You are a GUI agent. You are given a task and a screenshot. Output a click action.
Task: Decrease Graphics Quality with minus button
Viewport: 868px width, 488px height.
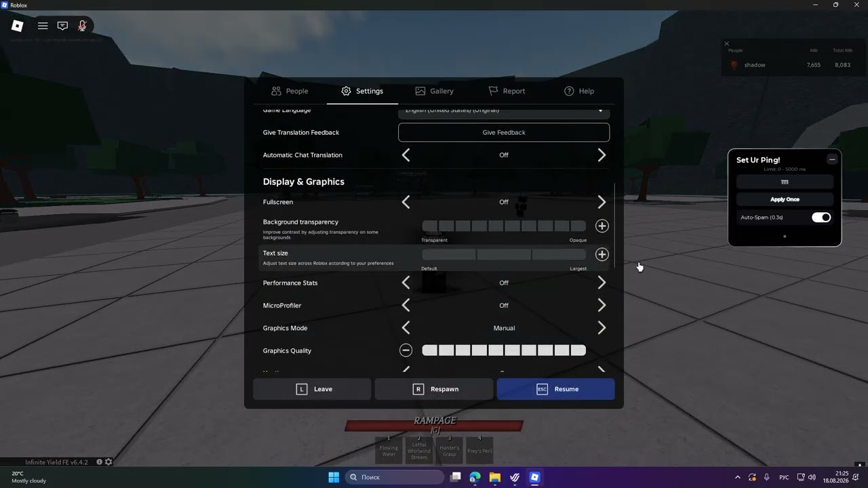pos(406,350)
